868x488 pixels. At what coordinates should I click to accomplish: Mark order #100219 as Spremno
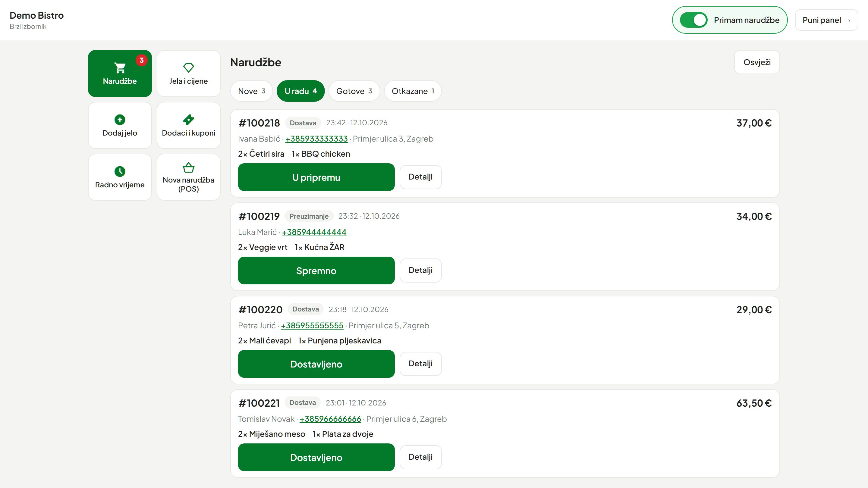(316, 271)
